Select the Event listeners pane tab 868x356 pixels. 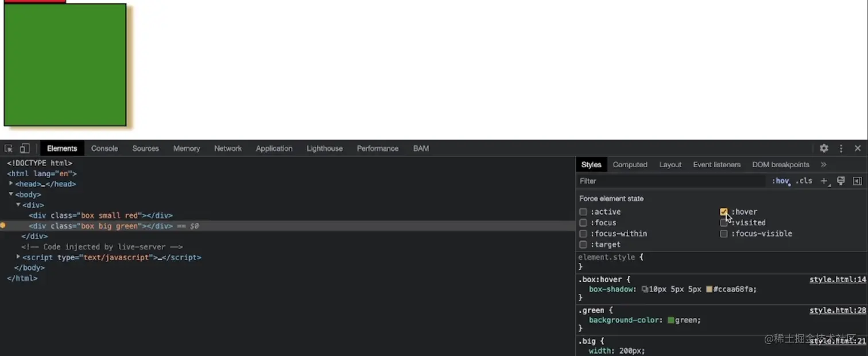pyautogui.click(x=716, y=164)
